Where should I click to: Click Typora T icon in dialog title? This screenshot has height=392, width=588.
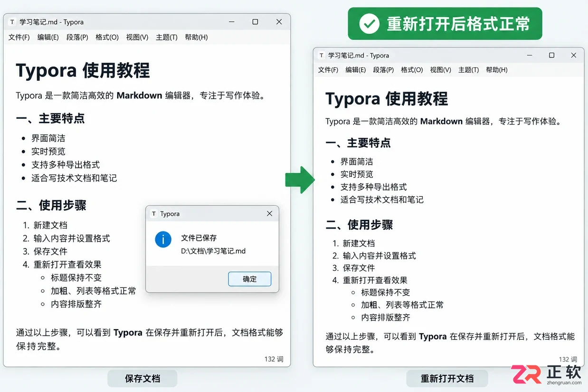click(x=153, y=214)
